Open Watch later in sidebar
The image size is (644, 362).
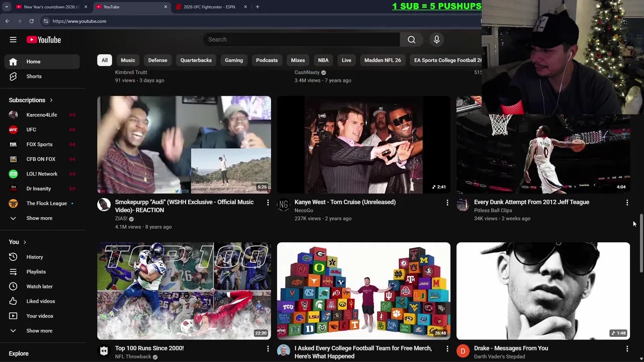pos(42,287)
